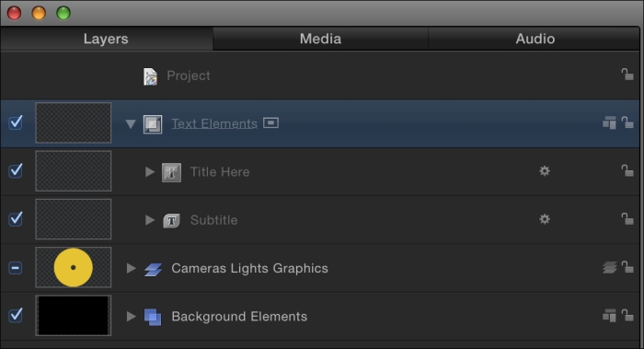Select the Background Elements layer name
The width and height of the screenshot is (644, 349).
pyautogui.click(x=239, y=316)
